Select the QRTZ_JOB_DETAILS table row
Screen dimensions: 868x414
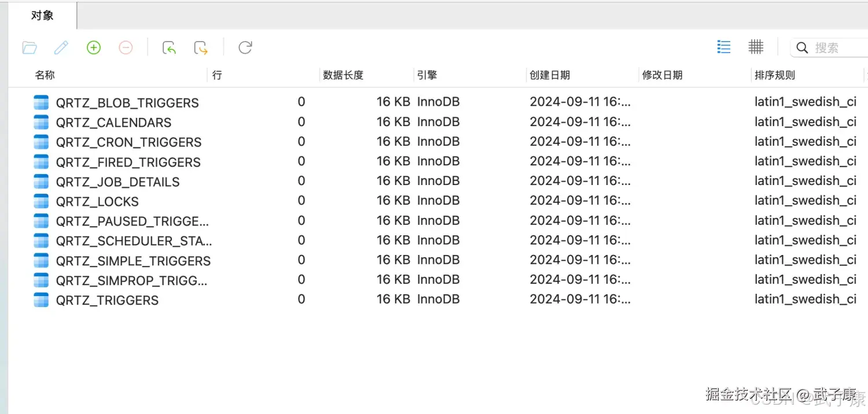[117, 181]
